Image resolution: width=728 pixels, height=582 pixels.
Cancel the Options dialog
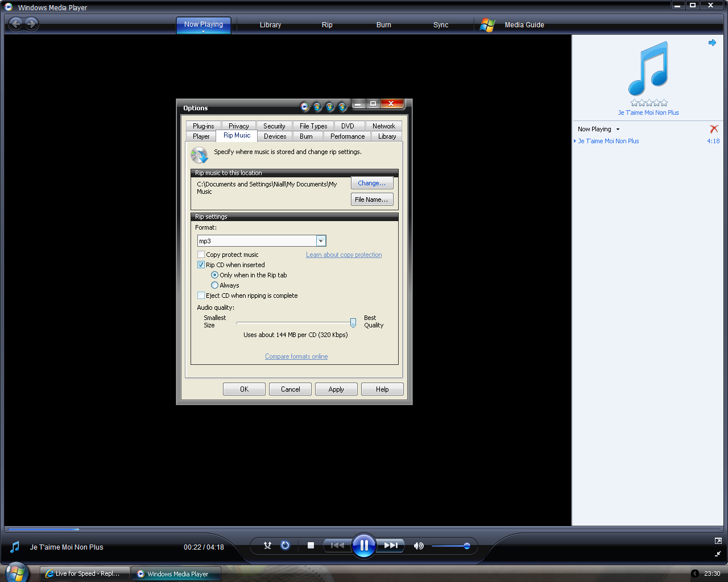[x=291, y=389]
